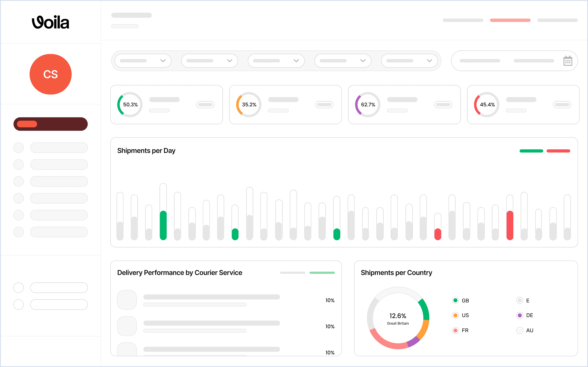Click the 62.7% progress ring

pos(368,105)
